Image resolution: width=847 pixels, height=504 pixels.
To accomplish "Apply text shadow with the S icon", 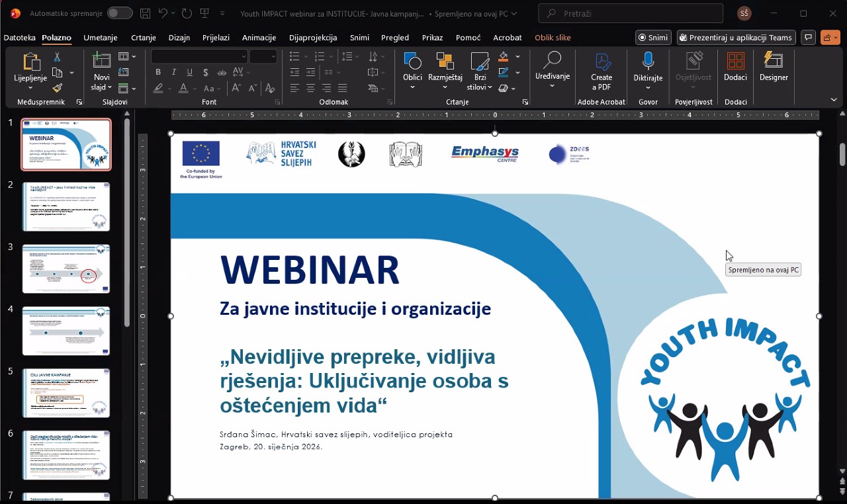I will point(206,71).
